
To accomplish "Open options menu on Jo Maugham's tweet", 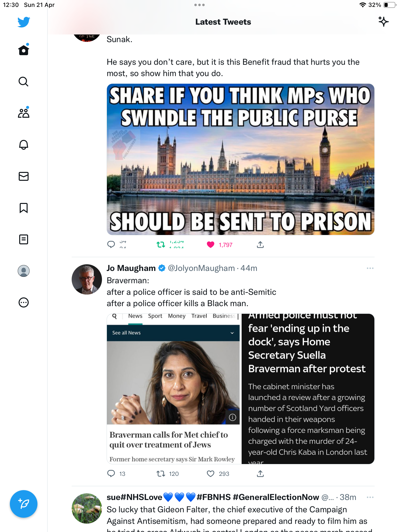I will 370,268.
